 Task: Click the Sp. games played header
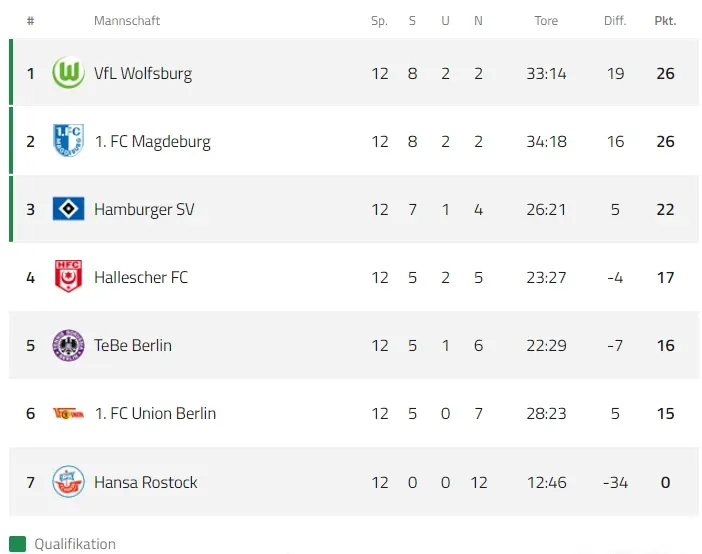pos(379,21)
